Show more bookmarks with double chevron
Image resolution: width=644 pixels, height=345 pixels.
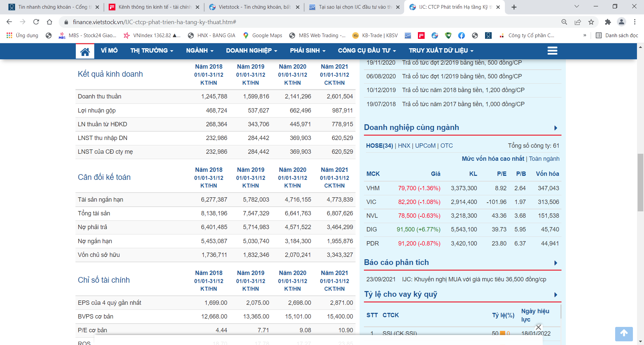click(x=585, y=35)
